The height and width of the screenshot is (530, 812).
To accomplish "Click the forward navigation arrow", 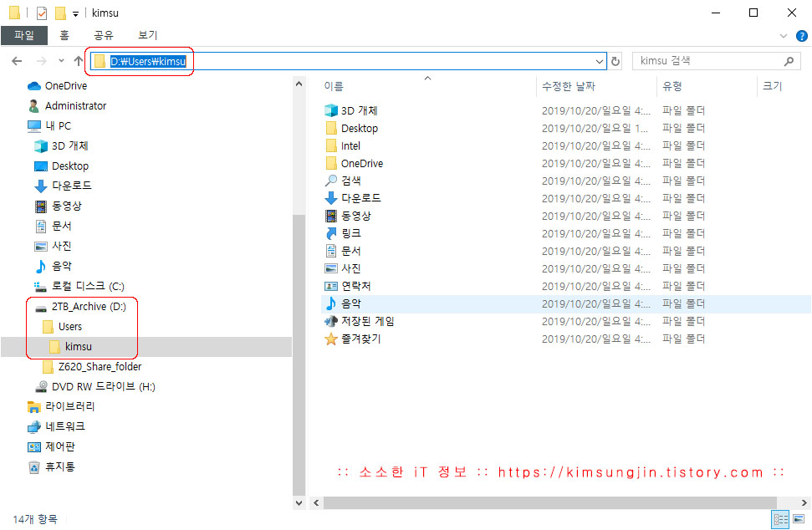I will click(x=42, y=61).
